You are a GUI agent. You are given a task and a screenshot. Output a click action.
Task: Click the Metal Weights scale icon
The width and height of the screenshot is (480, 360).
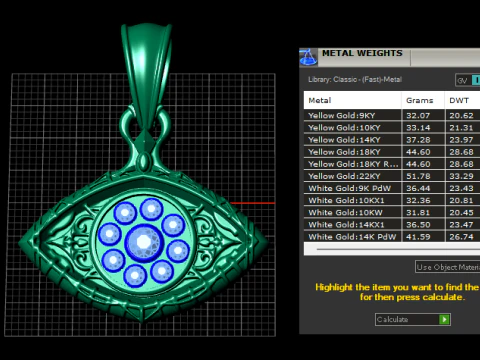(308, 57)
